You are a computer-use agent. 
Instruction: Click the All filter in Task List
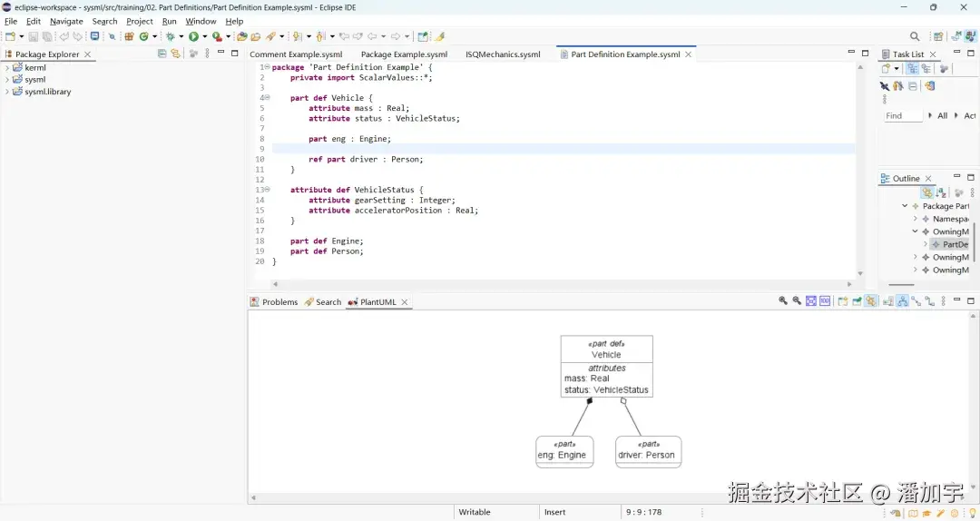tap(942, 116)
